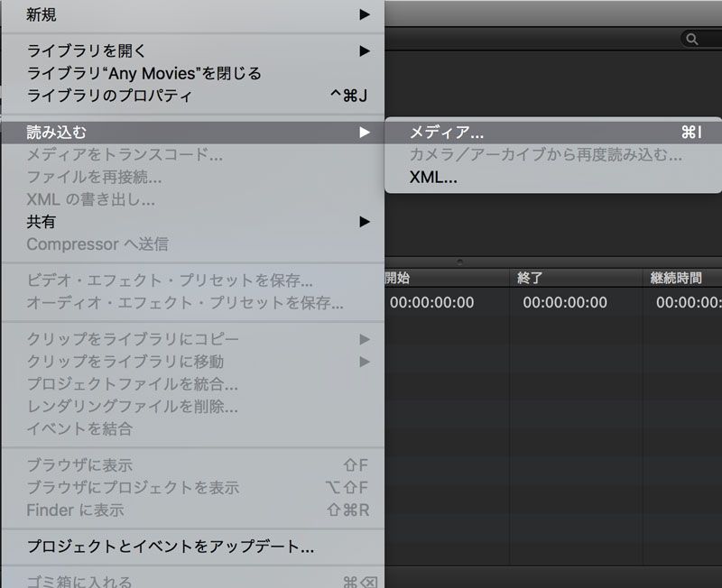Choose メディア... from the import submenu

[447, 133]
